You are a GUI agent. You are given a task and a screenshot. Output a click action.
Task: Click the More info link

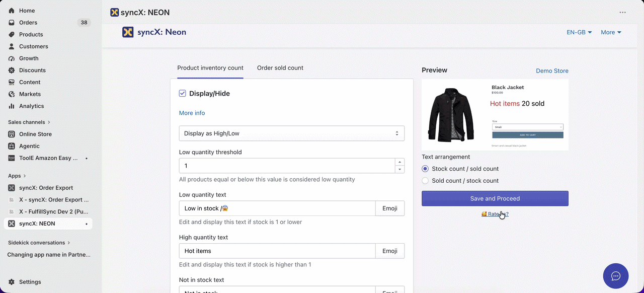click(192, 113)
